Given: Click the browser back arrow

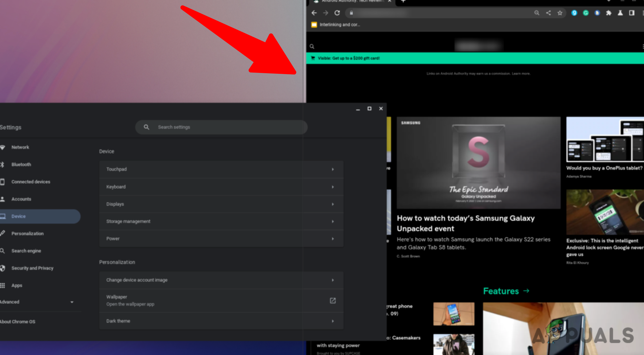Looking at the screenshot, I should click(x=314, y=13).
